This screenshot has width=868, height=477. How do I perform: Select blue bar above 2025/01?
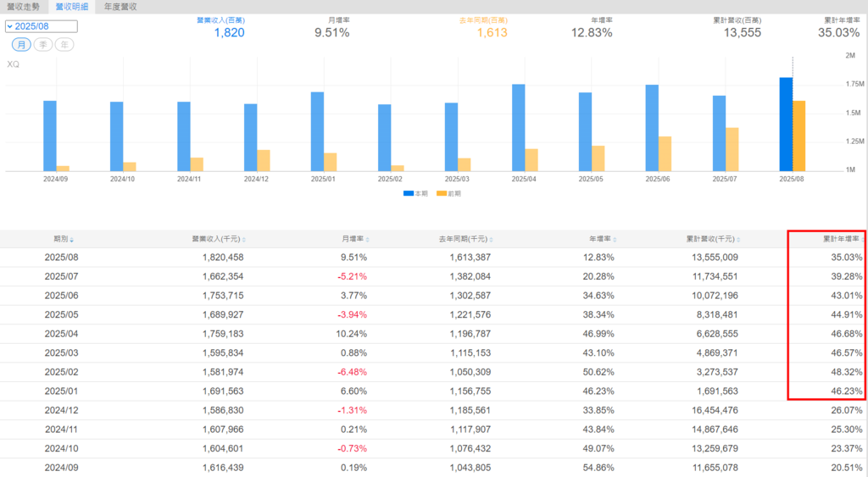(x=317, y=131)
